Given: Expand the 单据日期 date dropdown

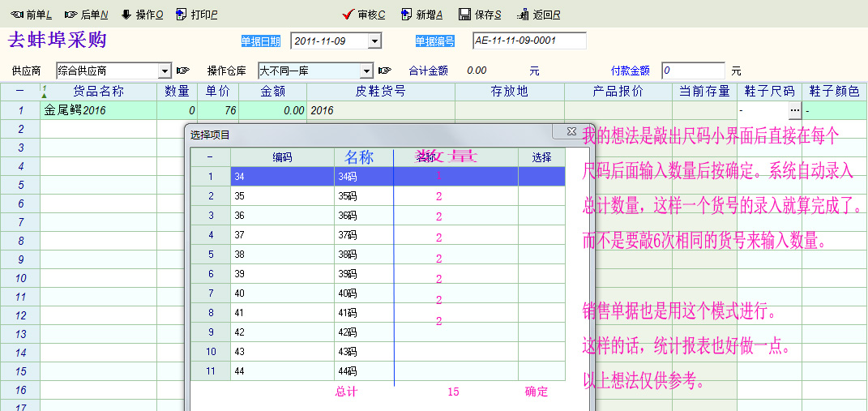Looking at the screenshot, I should click(374, 41).
